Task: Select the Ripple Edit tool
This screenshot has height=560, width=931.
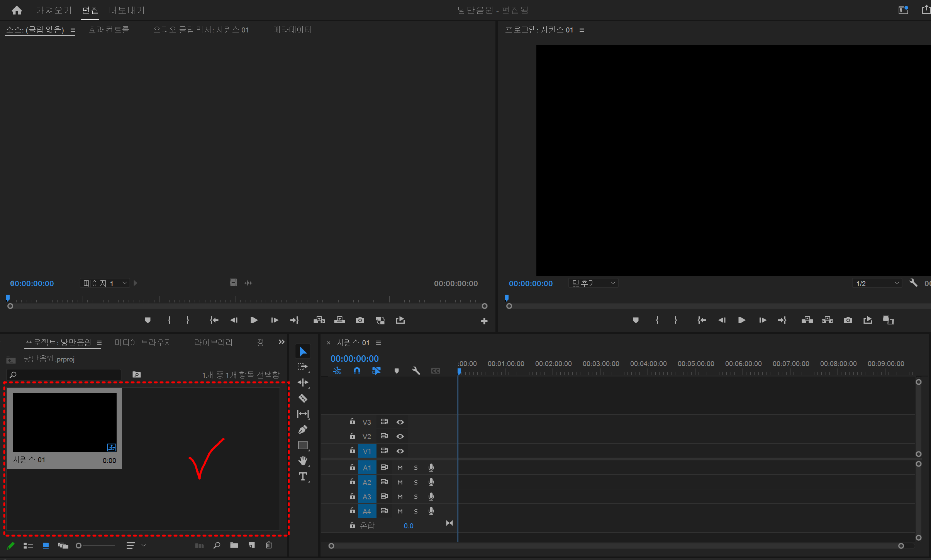Action: [303, 382]
